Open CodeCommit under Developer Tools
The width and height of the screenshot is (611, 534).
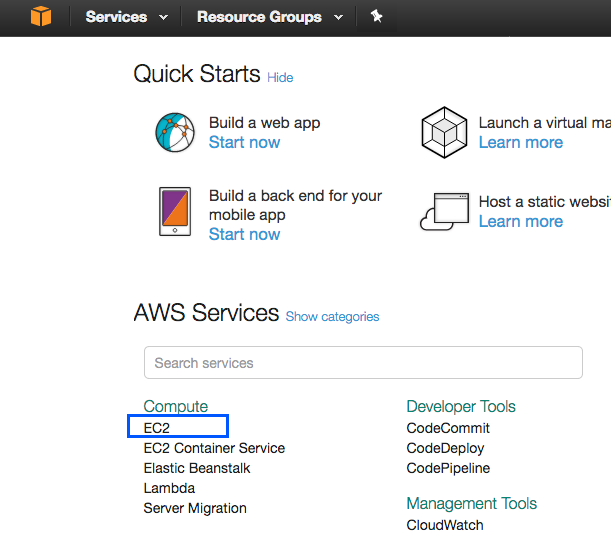pyautogui.click(x=448, y=428)
